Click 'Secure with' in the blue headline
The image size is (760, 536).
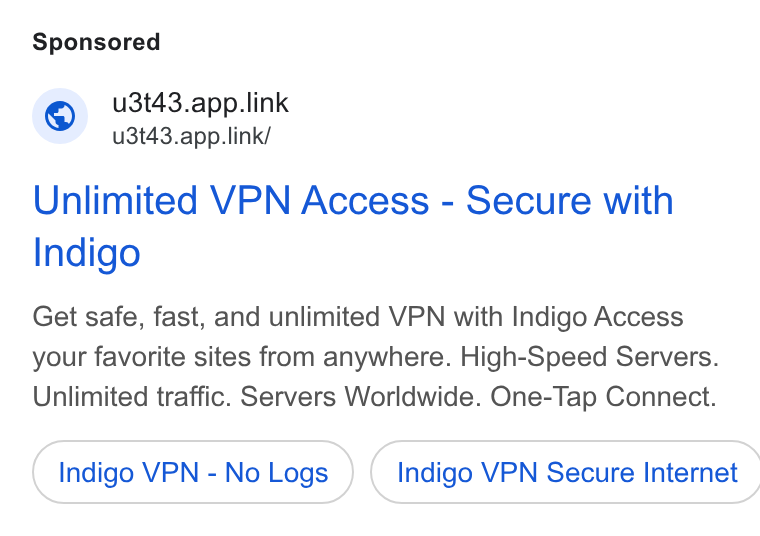pyautogui.click(x=570, y=200)
